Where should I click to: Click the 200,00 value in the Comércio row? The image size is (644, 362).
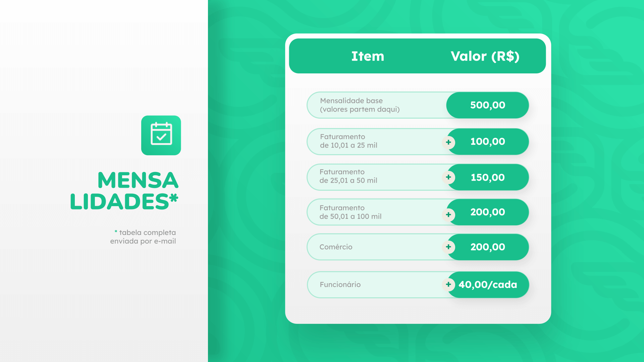[x=487, y=247]
